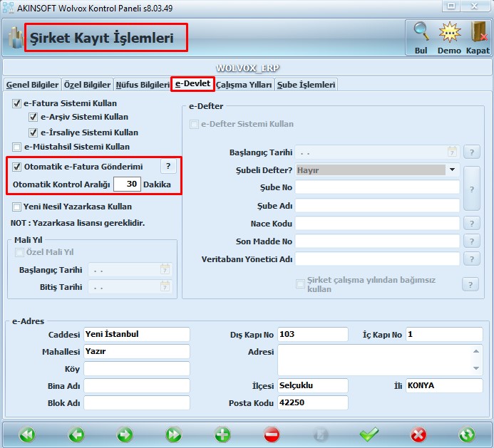The image size is (494, 448).
Task: Toggle e-Arşiv Sistemi Kullan checkbox
Action: tap(33, 117)
